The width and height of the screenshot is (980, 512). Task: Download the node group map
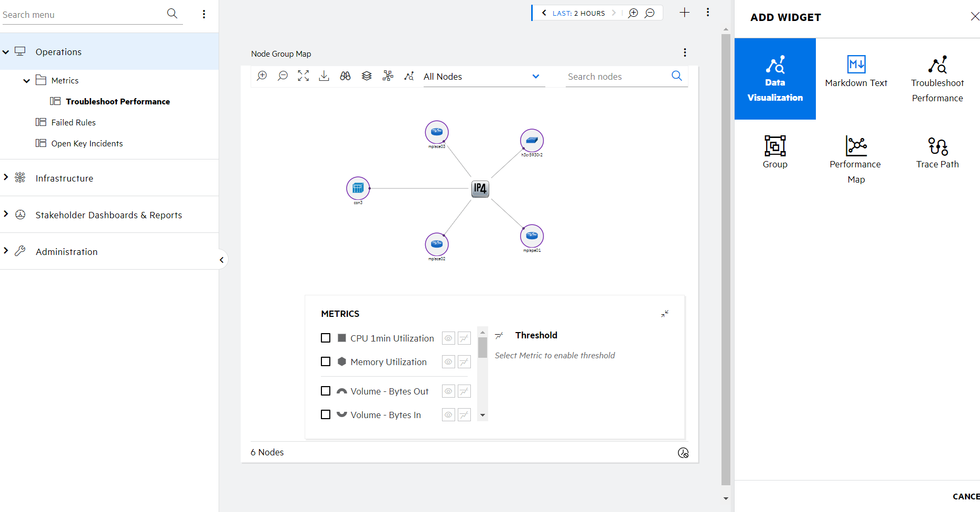pyautogui.click(x=324, y=76)
